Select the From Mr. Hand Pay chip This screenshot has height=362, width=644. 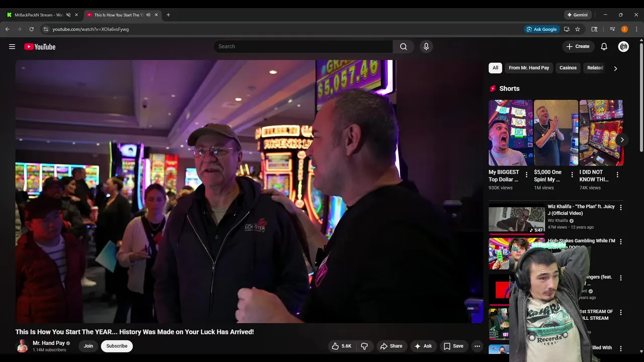529,68
